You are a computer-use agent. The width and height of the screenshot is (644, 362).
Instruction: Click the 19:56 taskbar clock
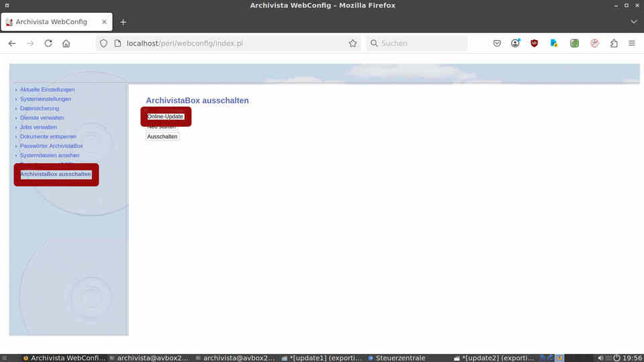[632, 358]
